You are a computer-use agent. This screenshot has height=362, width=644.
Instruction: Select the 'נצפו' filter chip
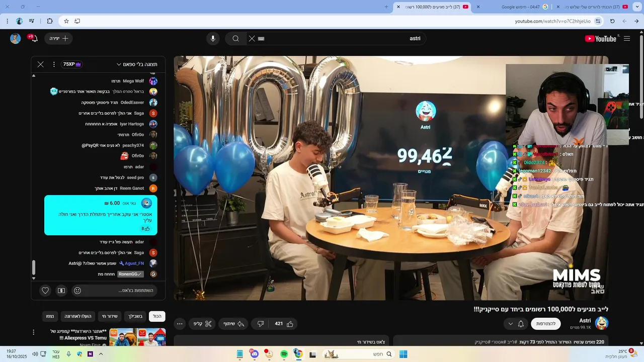50,316
